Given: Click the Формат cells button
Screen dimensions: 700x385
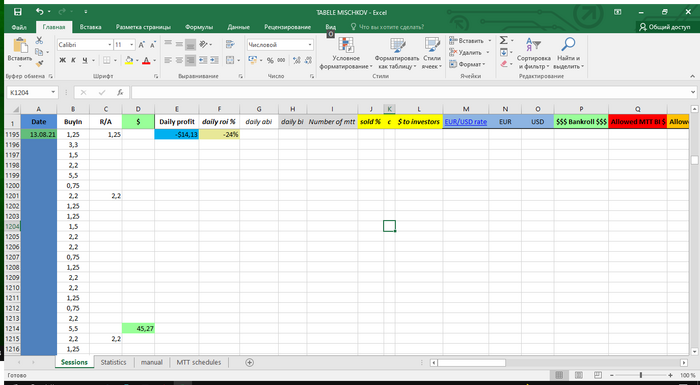Looking at the screenshot, I should (x=467, y=64).
